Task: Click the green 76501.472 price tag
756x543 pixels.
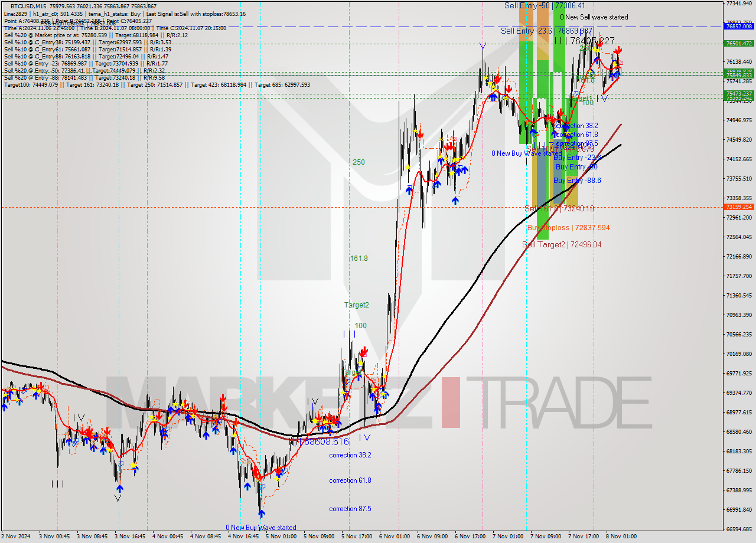Action: coord(739,43)
